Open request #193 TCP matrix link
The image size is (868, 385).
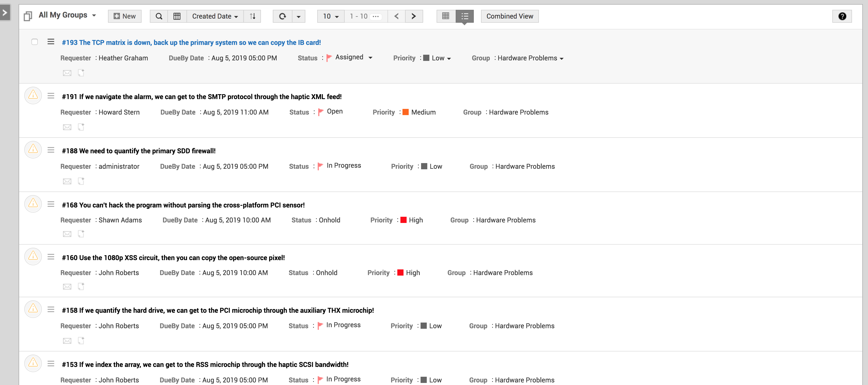coord(191,42)
